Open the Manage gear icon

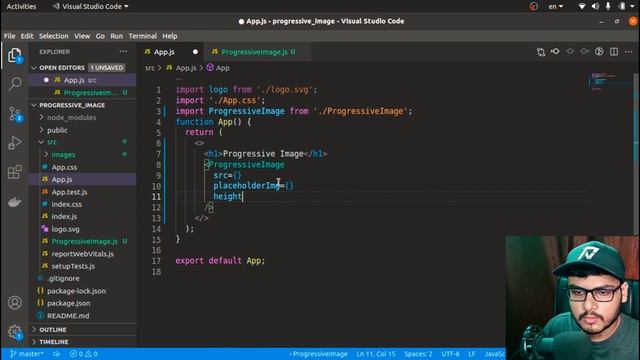[x=15, y=331]
